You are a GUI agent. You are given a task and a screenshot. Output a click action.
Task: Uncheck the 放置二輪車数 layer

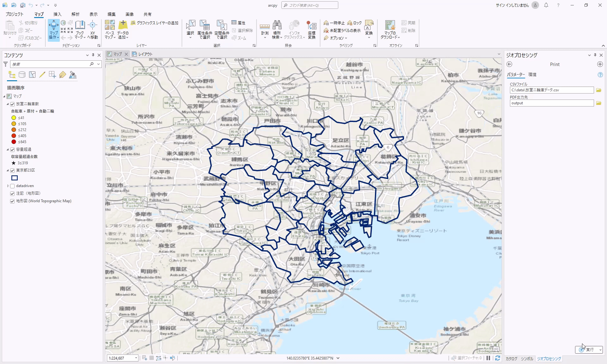13,103
